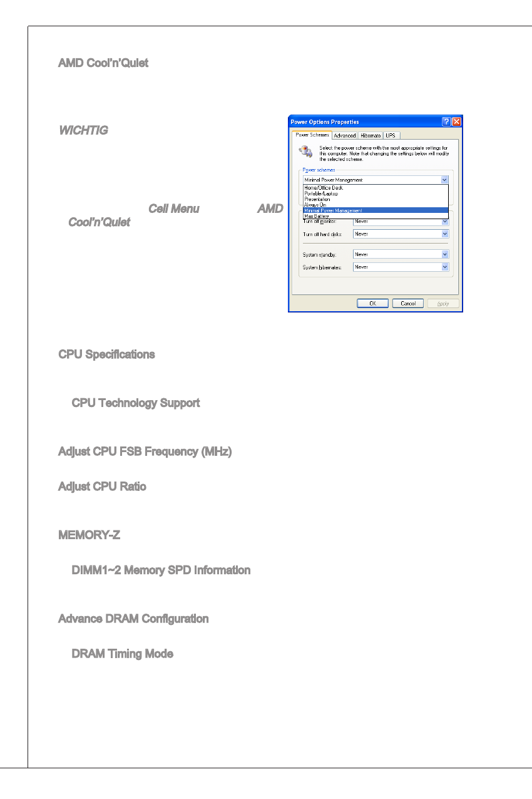Choose Home/Office Desk scheme
Viewport: 532px width, 799px height.
(376, 188)
